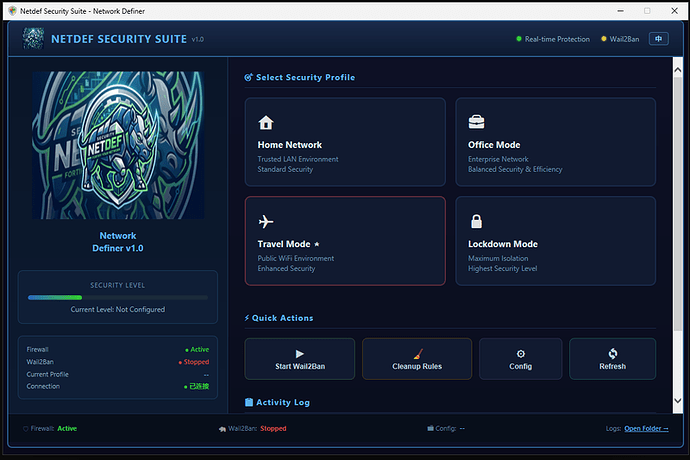Click the Config icon in status bar

coord(430,428)
